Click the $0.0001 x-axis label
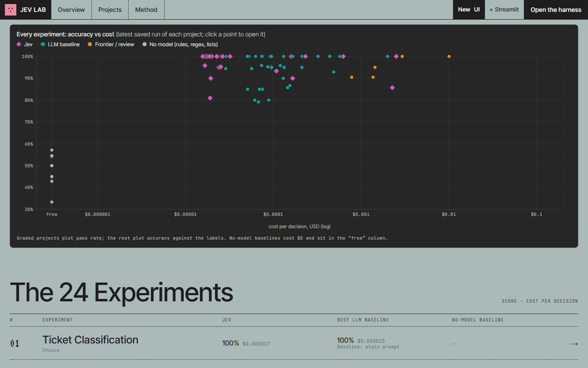The height and width of the screenshot is (368, 588). (x=273, y=214)
